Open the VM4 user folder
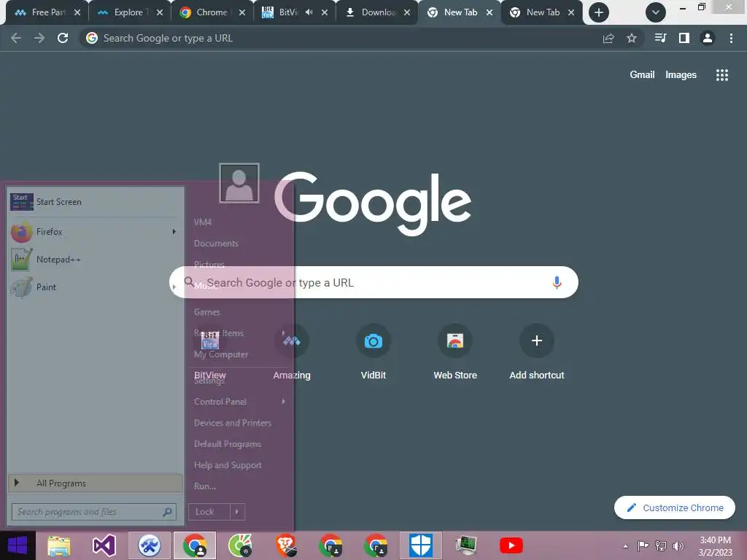 click(x=203, y=222)
